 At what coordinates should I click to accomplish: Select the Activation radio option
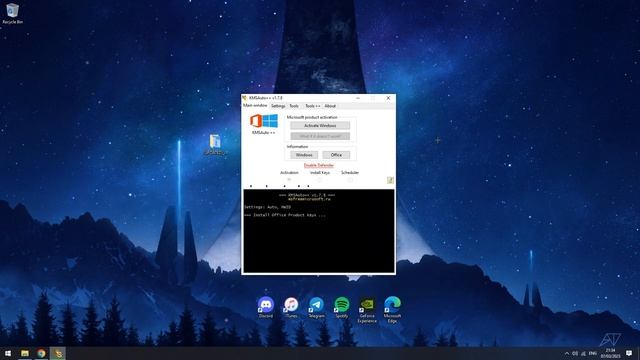pyautogui.click(x=289, y=180)
